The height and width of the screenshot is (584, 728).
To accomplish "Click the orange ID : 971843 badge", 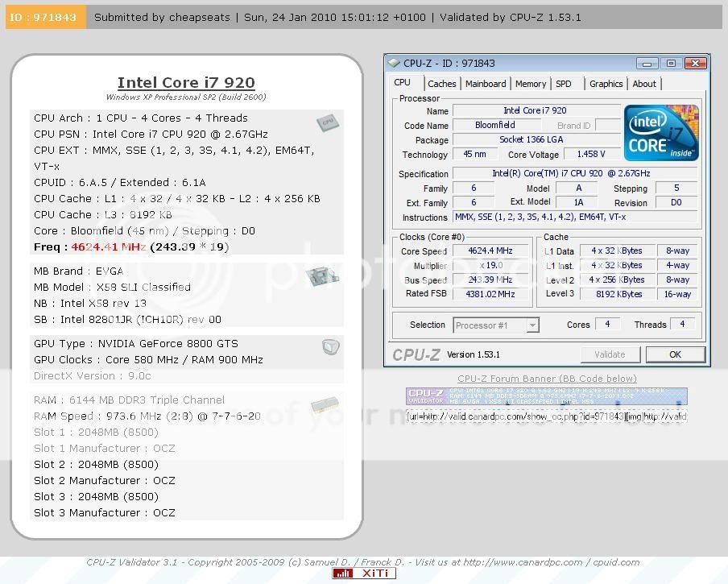I will click(45, 17).
